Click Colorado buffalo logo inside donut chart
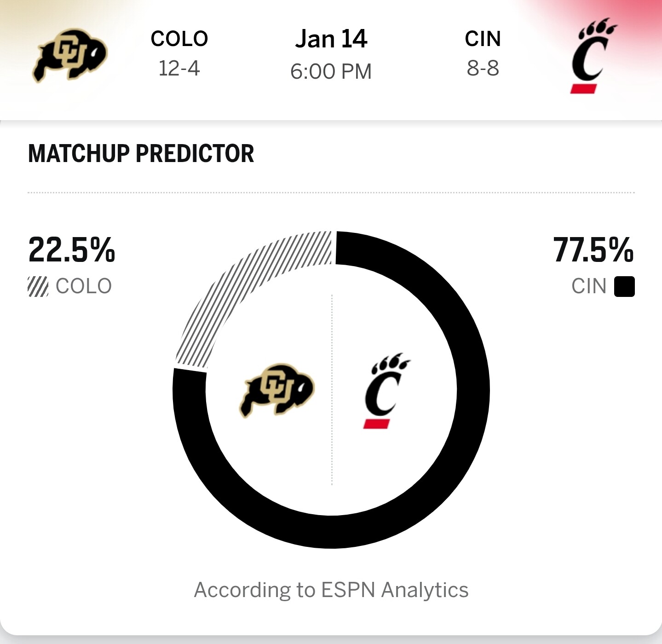Image resolution: width=662 pixels, height=644 pixels. (277, 389)
